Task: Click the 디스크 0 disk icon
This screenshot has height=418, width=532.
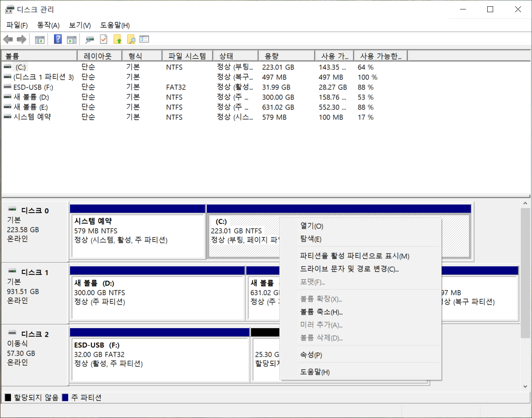Action: tap(13, 210)
